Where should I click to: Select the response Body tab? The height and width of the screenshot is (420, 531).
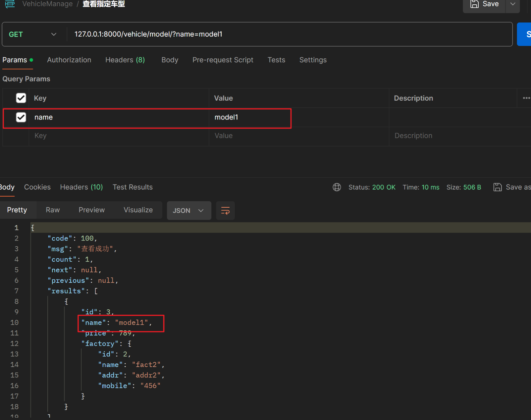pos(7,187)
